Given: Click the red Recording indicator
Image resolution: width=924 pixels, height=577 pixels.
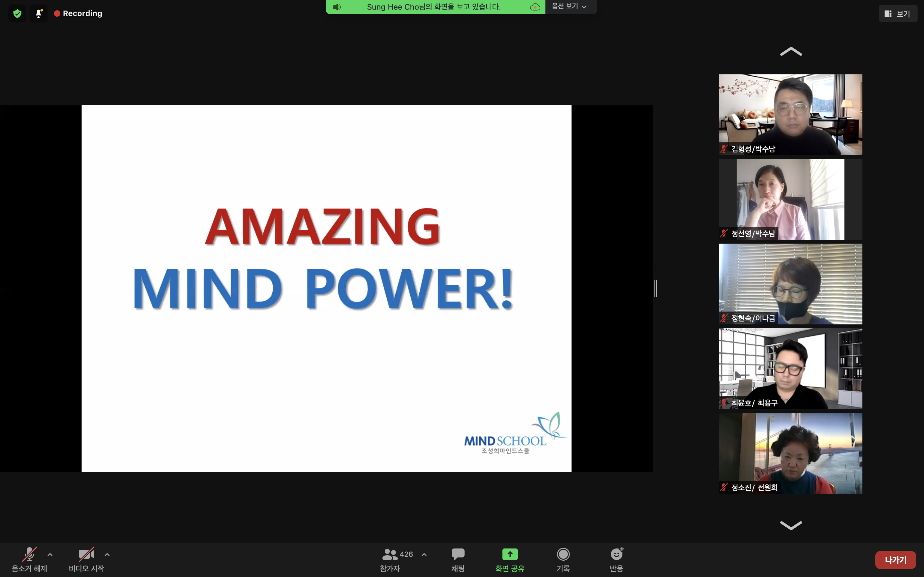Looking at the screenshot, I should pyautogui.click(x=78, y=14).
